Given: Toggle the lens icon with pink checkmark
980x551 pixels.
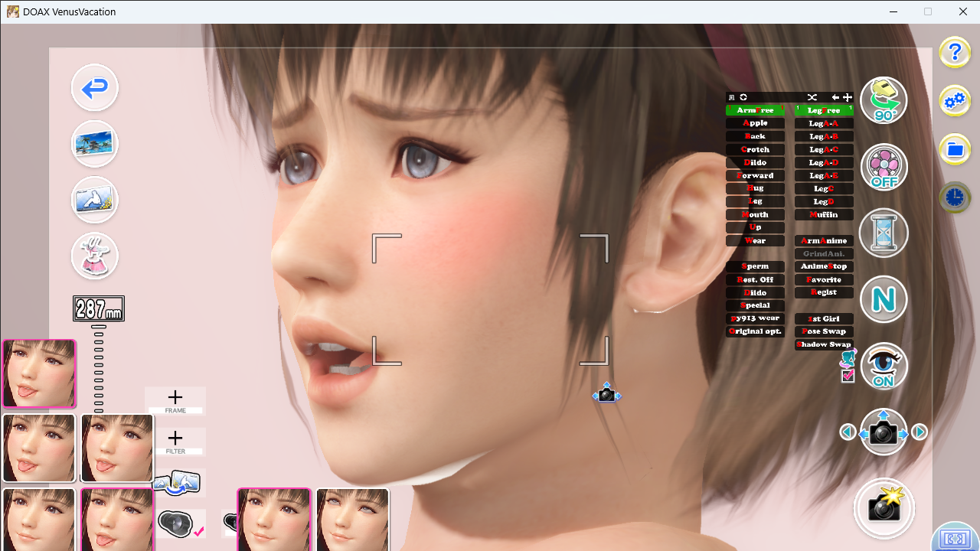Looking at the screenshot, I should point(181,524).
